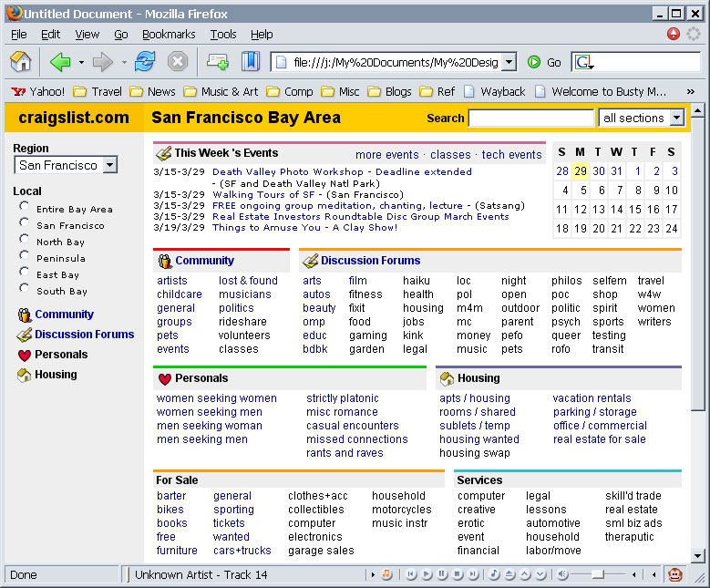Image resolution: width=710 pixels, height=588 pixels.
Task: Open the more events link
Action: pyautogui.click(x=387, y=155)
